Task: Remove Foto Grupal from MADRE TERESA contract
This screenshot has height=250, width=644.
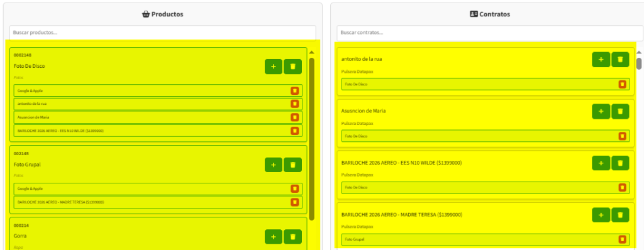Action: pyautogui.click(x=622, y=239)
